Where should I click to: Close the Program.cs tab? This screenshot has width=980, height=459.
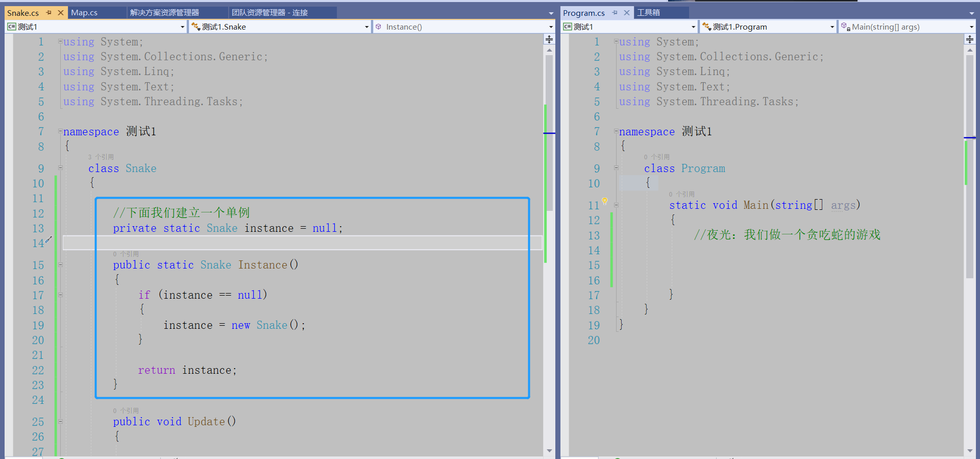click(x=627, y=13)
